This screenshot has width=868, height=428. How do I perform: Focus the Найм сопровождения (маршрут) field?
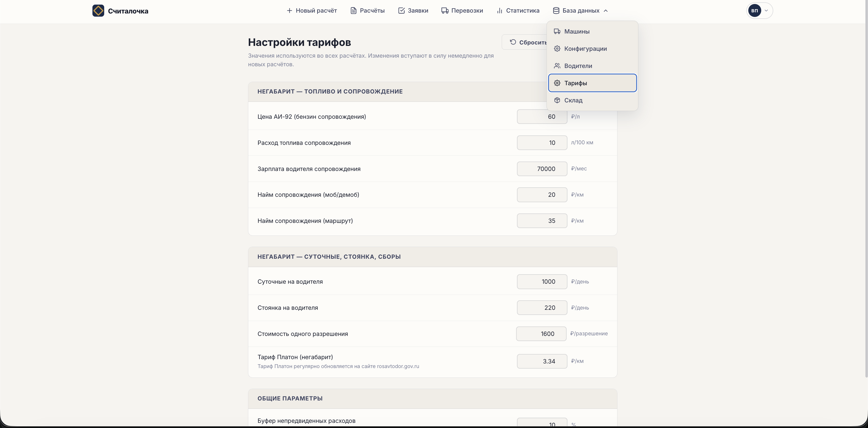(542, 221)
